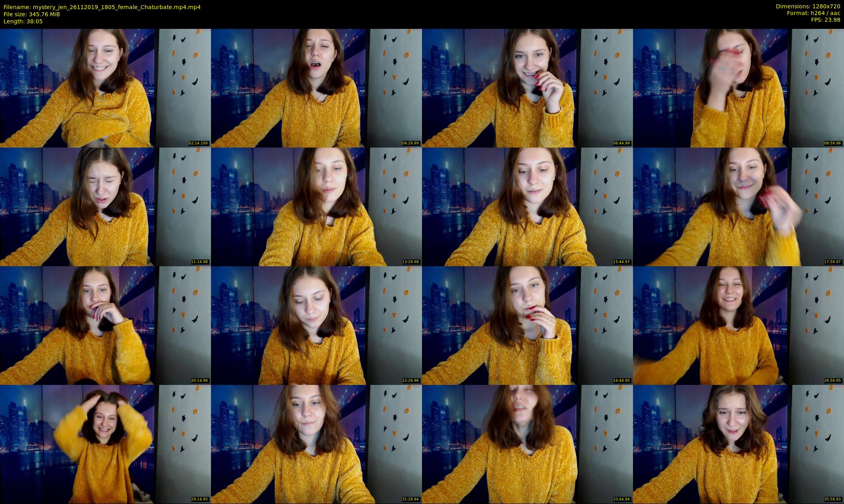Select the thumbnail at 24:44.95

527,325
